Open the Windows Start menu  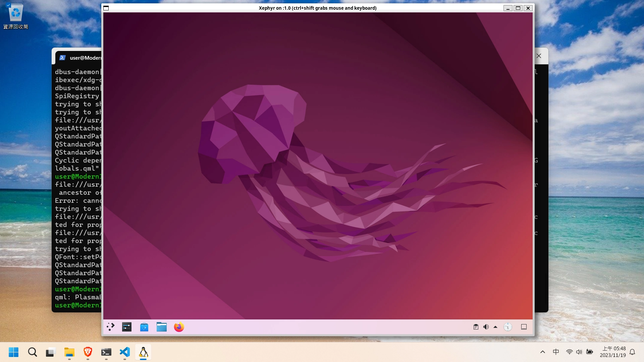pos(13,352)
